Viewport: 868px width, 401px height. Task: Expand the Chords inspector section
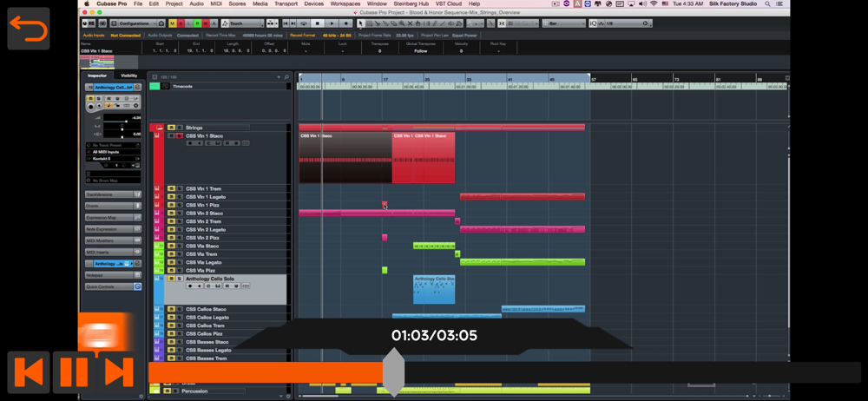113,206
